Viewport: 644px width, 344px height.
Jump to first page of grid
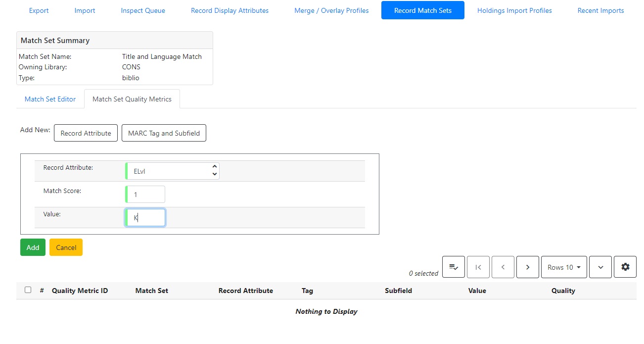click(478, 267)
